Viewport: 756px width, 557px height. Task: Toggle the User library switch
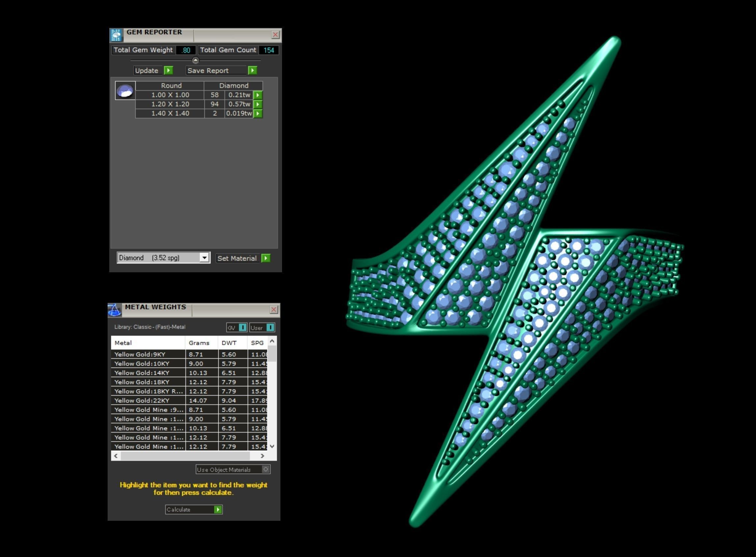click(x=270, y=328)
